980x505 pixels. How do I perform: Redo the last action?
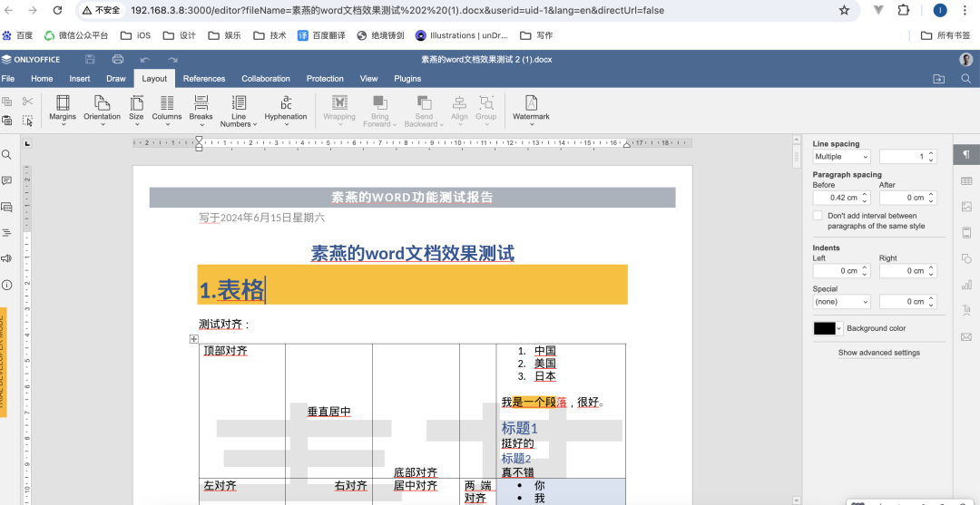(x=172, y=60)
